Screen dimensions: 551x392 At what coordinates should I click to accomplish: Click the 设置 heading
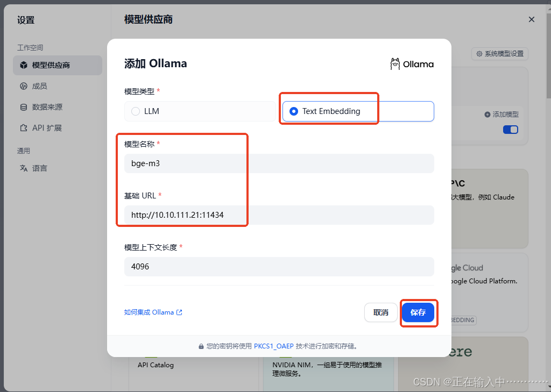click(26, 20)
